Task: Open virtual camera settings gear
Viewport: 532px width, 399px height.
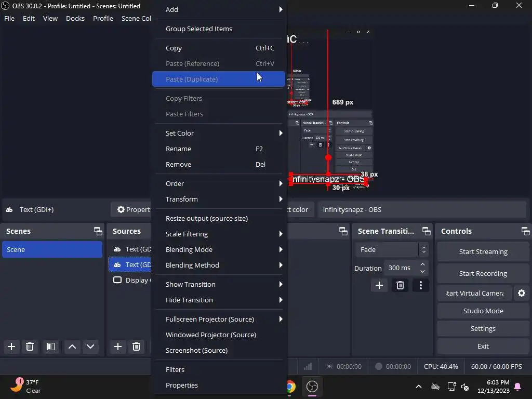Action: [x=522, y=293]
